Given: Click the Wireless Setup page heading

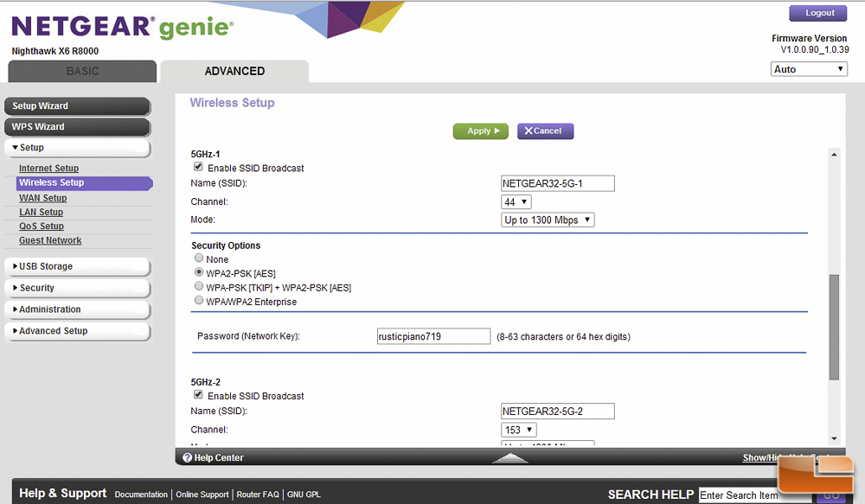Looking at the screenshot, I should point(232,103).
